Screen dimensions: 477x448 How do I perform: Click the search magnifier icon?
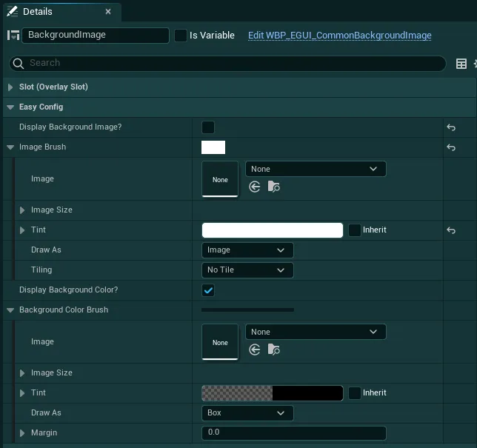[19, 63]
